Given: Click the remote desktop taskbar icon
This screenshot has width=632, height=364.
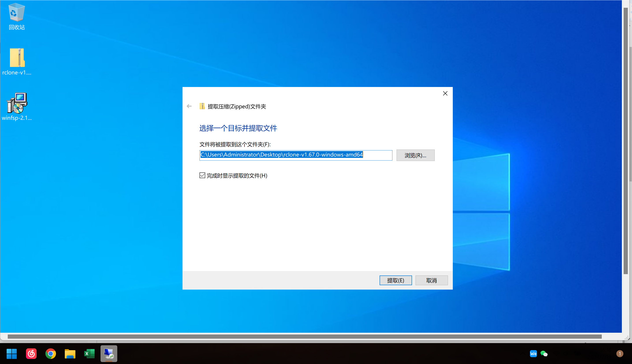Looking at the screenshot, I should (109, 353).
